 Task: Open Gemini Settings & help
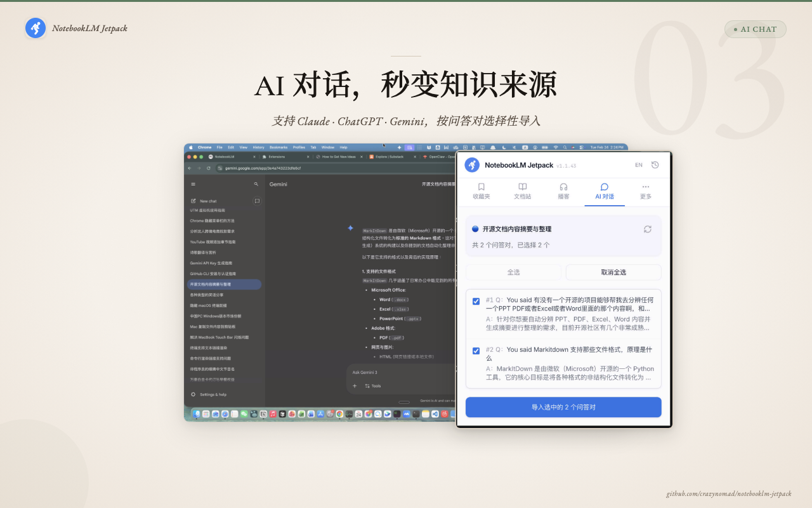point(209,394)
